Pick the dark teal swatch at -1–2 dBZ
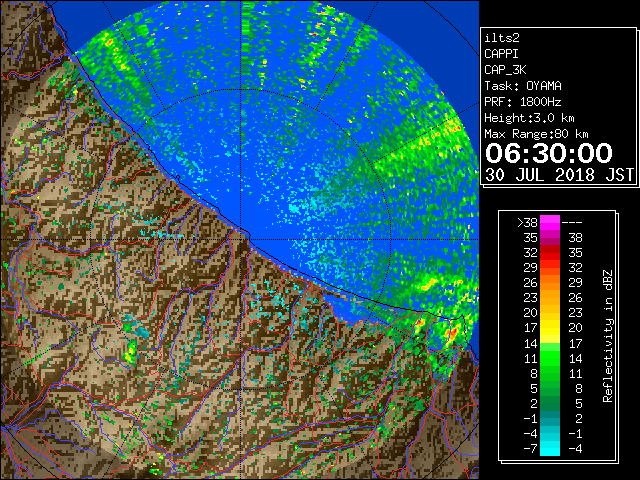The height and width of the screenshot is (480, 640). 550,418
